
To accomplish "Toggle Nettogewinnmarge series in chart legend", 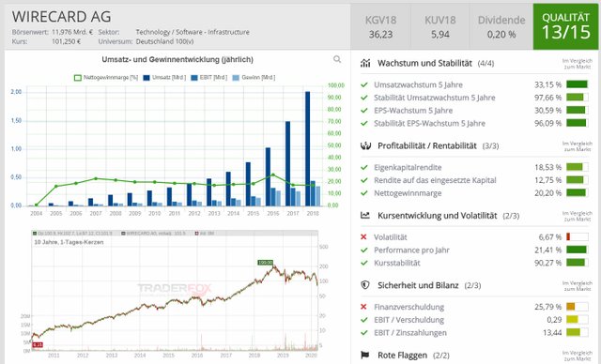I will point(106,78).
